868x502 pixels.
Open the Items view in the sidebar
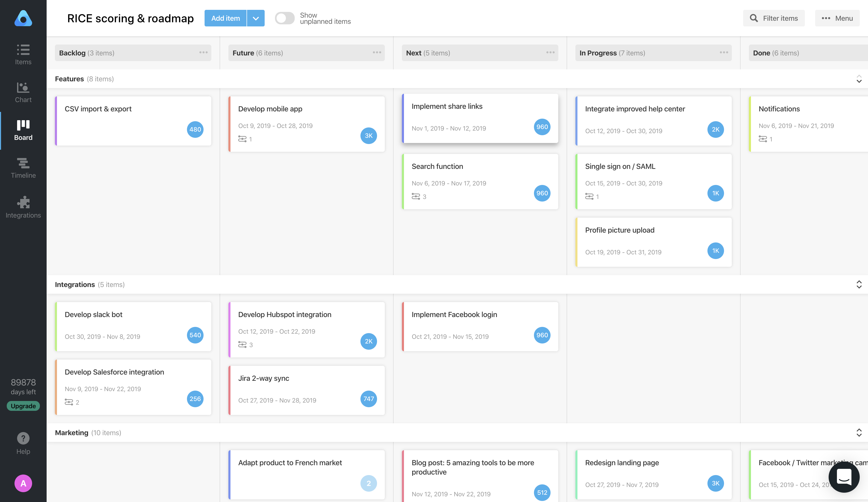(23, 54)
